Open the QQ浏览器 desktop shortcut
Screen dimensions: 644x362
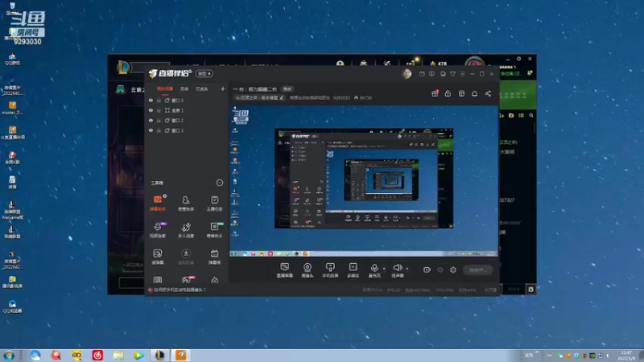12,306
